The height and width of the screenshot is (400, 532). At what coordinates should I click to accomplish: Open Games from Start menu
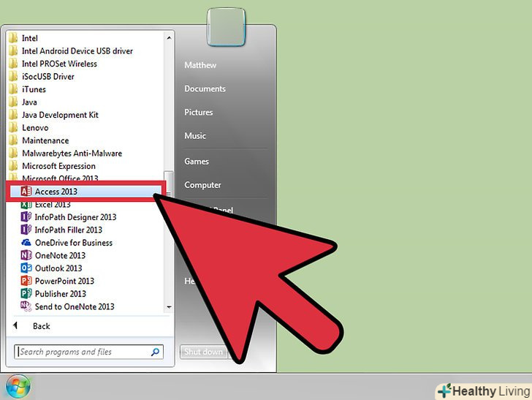point(197,162)
